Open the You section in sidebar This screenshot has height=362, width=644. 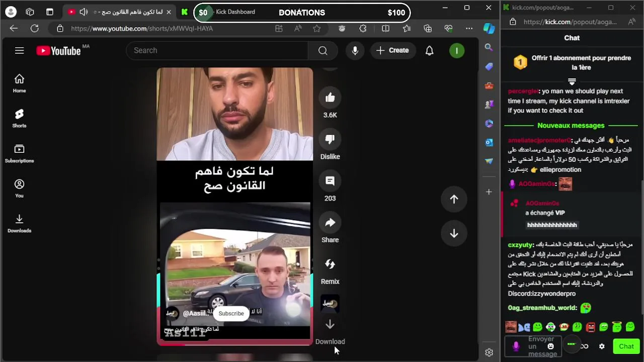pos(19,189)
